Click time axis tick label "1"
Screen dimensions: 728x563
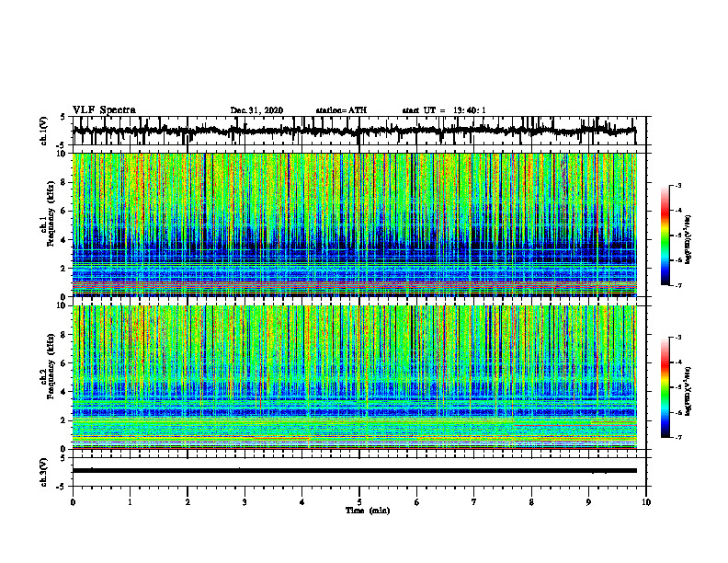click(x=130, y=502)
